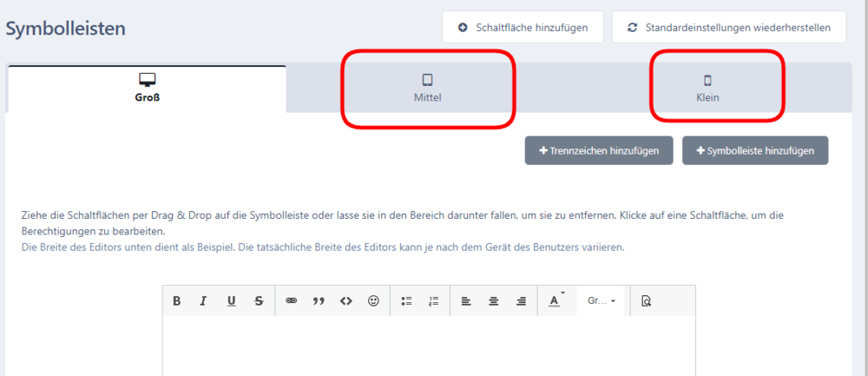Click Standardeinstellungen wiederherstellen button
The height and width of the screenshot is (376, 868).
728,27
